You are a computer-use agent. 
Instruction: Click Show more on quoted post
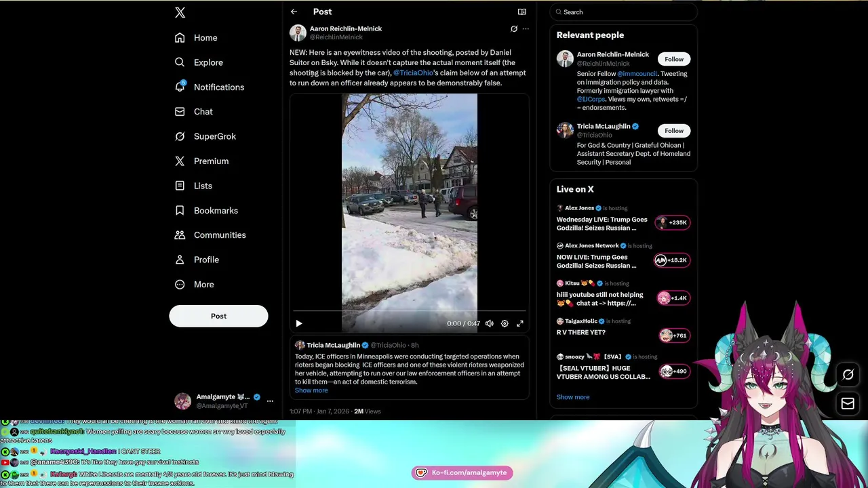point(311,390)
